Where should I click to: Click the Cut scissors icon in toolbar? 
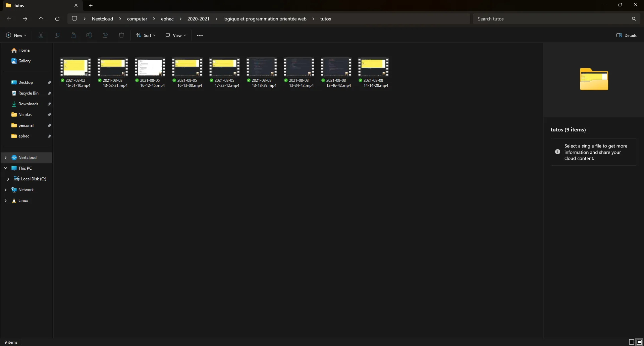pyautogui.click(x=41, y=35)
